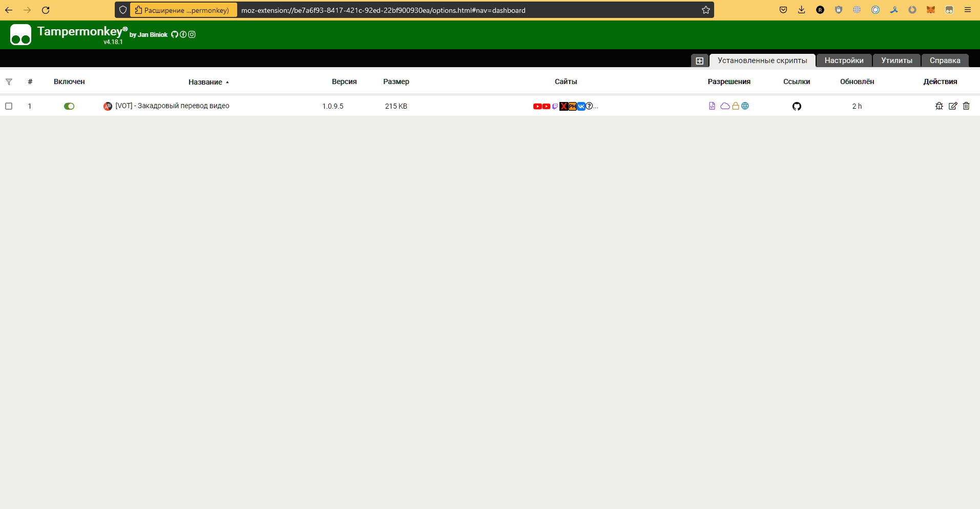
Task: Open the Утилиты tab
Action: tap(896, 60)
